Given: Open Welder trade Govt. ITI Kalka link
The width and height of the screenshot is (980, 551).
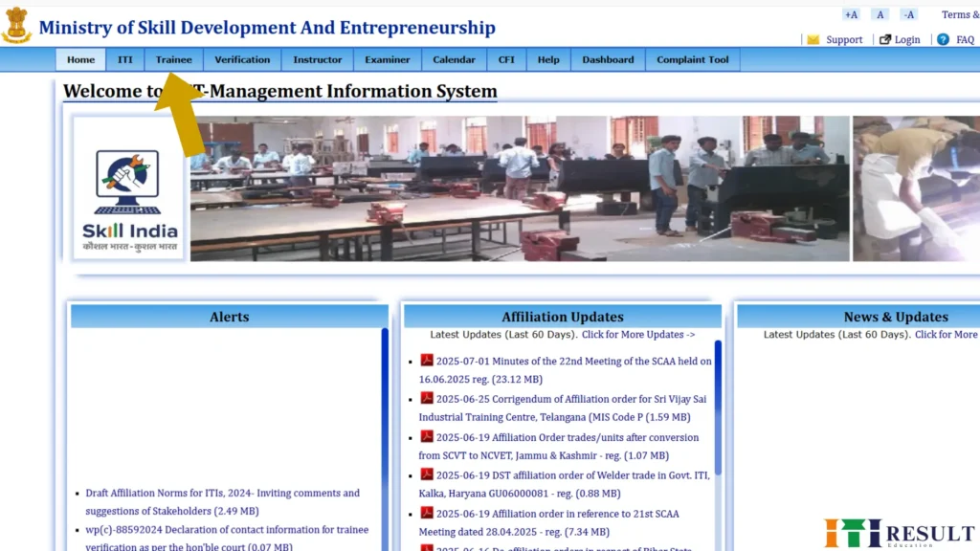Looking at the screenshot, I should pyautogui.click(x=565, y=484).
